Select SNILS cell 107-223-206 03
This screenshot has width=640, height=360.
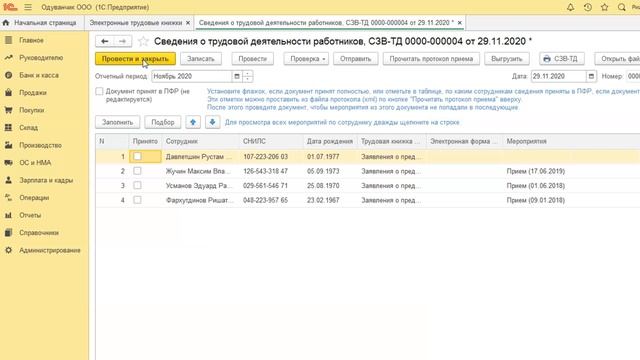[x=265, y=156]
